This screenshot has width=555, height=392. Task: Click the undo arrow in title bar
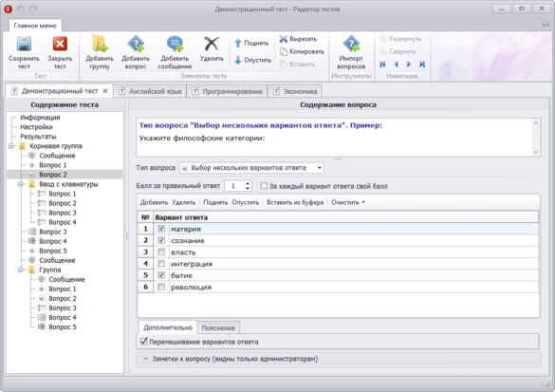(21, 9)
